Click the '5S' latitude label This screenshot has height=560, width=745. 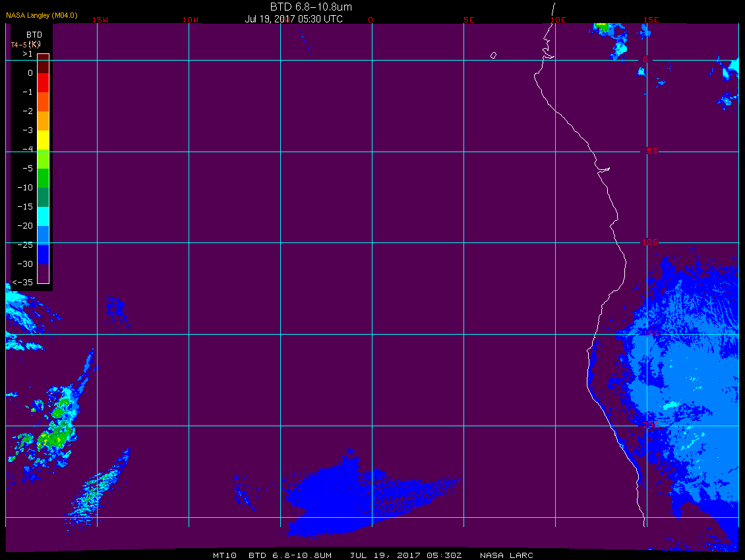(x=652, y=151)
